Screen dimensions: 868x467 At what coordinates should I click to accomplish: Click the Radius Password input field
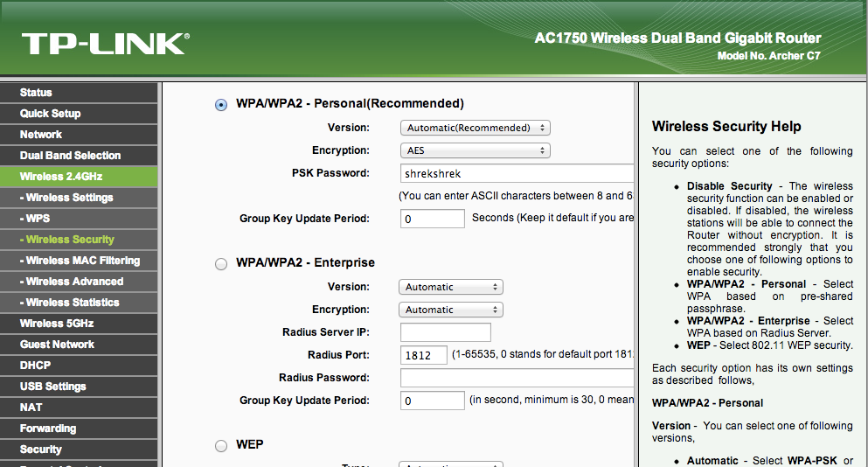point(516,378)
